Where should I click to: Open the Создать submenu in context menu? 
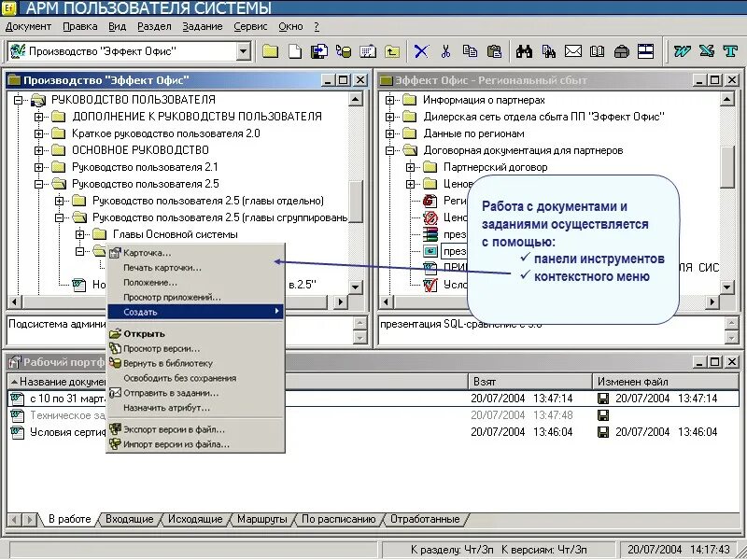196,312
